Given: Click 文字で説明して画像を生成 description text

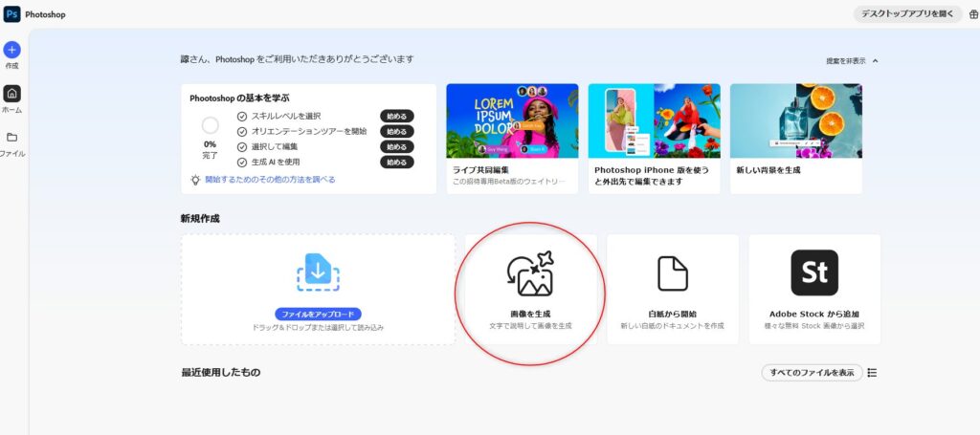Looking at the screenshot, I should [530, 326].
